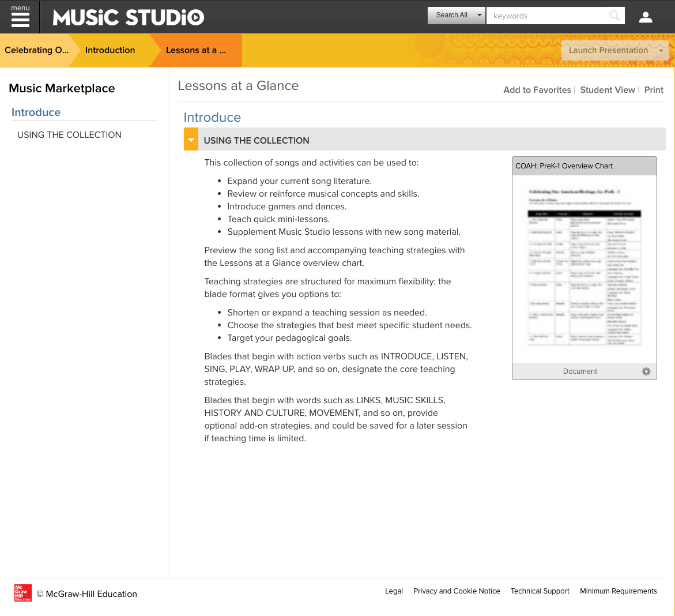Click © McGraw-Hill Education text
Image resolution: width=675 pixels, height=616 pixels.
pos(87,594)
